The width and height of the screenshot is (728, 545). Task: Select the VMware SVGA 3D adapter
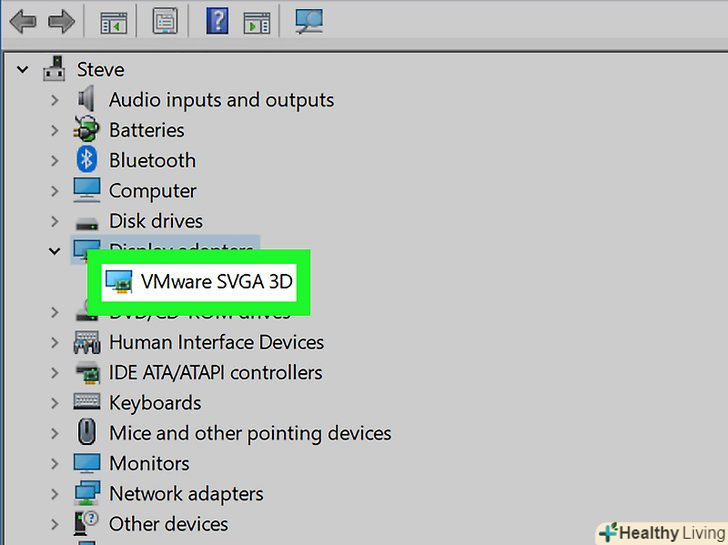(216, 282)
